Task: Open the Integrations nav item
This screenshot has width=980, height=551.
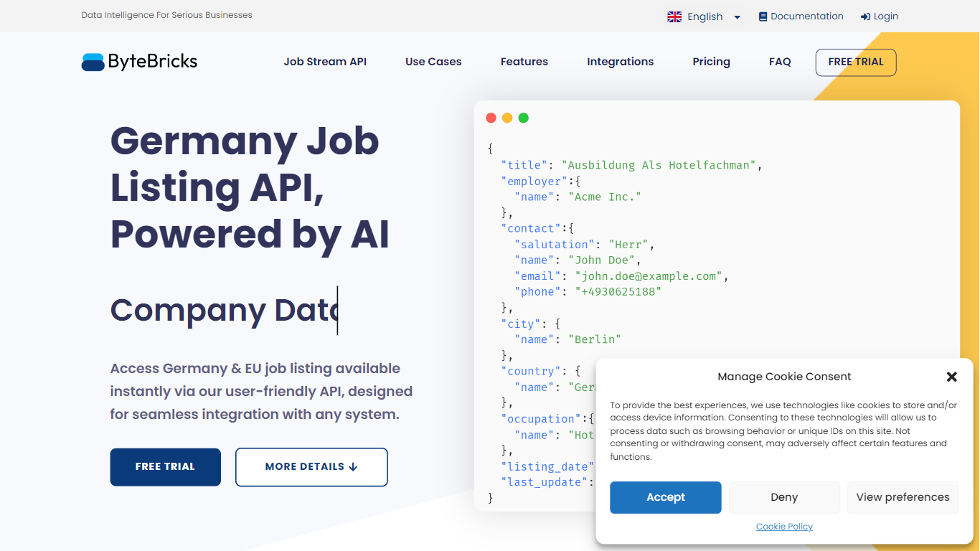Action: click(x=620, y=62)
